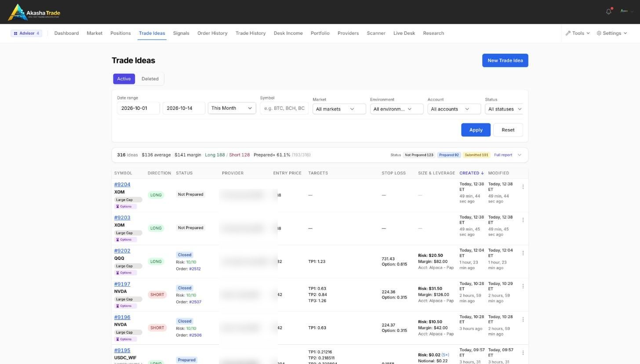Open row actions menu for idea #9204

pyautogui.click(x=523, y=187)
